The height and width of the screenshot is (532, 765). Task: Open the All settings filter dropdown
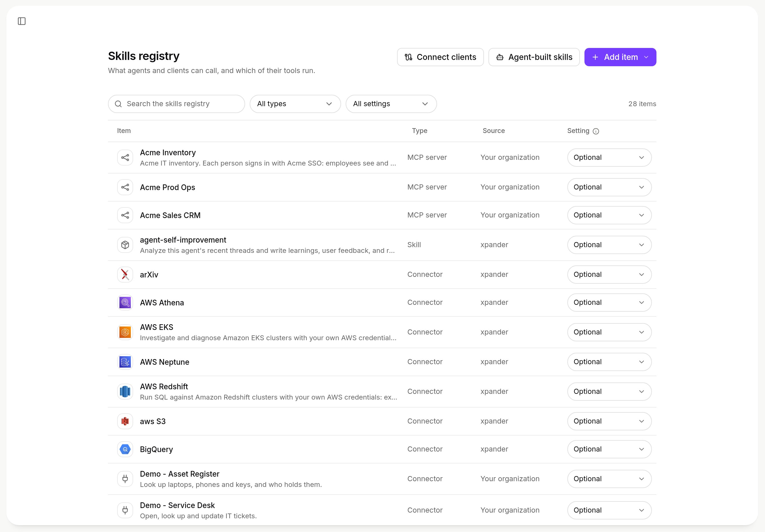pos(391,104)
